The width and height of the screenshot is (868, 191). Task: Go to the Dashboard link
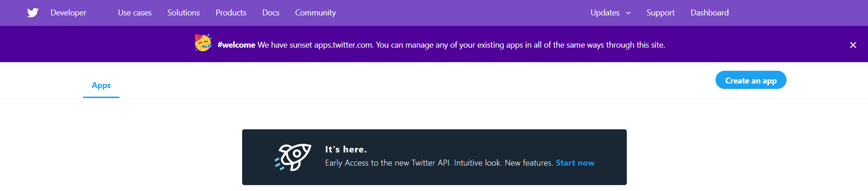pos(710,13)
